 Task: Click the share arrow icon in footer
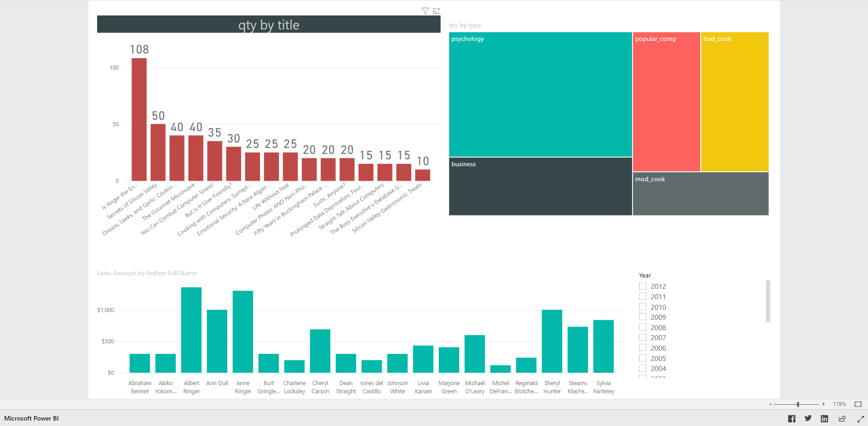tap(842, 419)
